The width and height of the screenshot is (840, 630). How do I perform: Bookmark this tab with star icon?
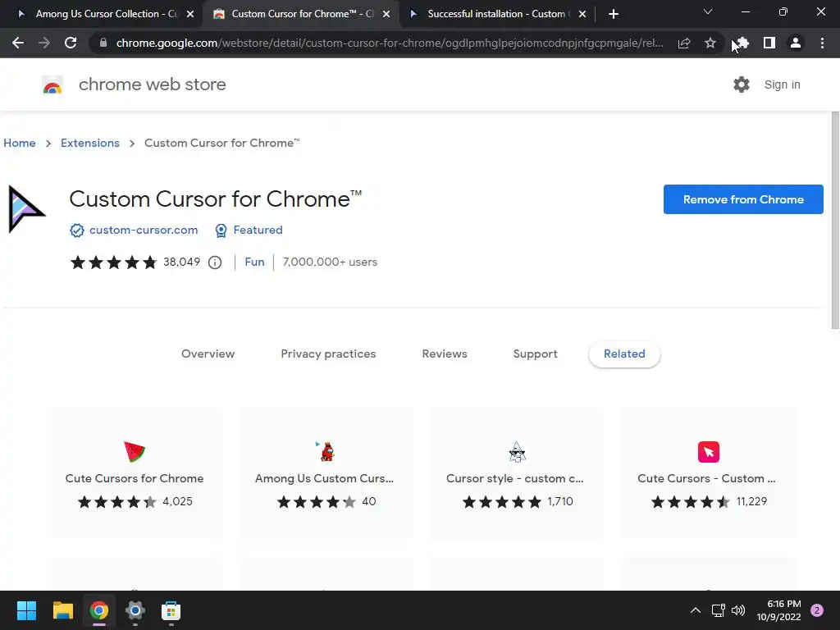coord(710,43)
